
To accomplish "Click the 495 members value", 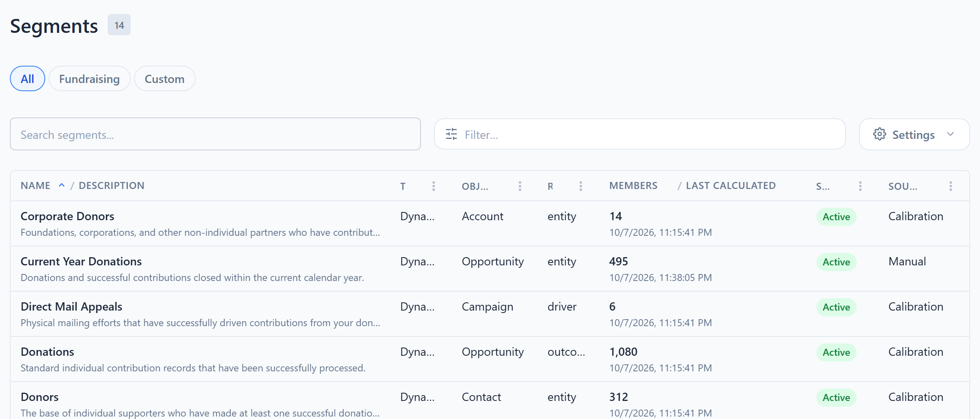I will 618,261.
